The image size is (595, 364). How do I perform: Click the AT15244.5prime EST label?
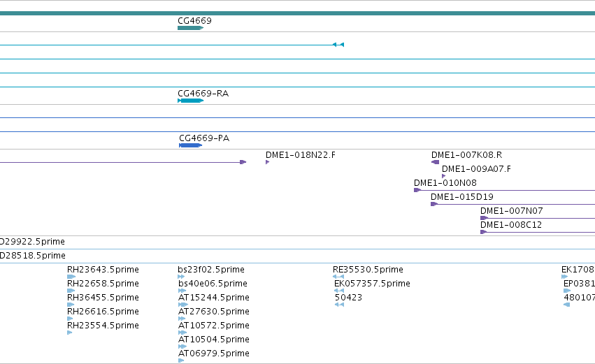click(214, 297)
